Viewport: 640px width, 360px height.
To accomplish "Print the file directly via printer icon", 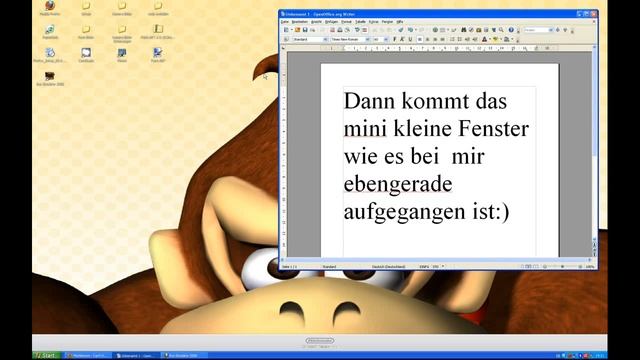I will click(x=340, y=30).
